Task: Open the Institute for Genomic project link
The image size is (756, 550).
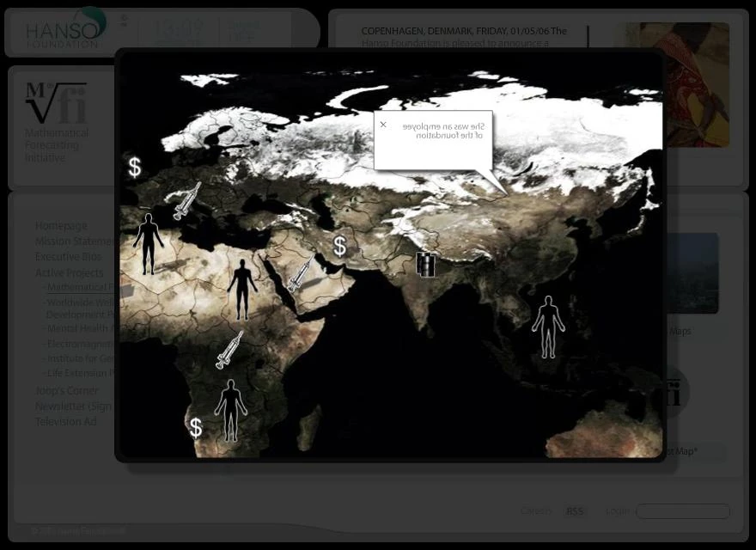Action: click(x=81, y=359)
